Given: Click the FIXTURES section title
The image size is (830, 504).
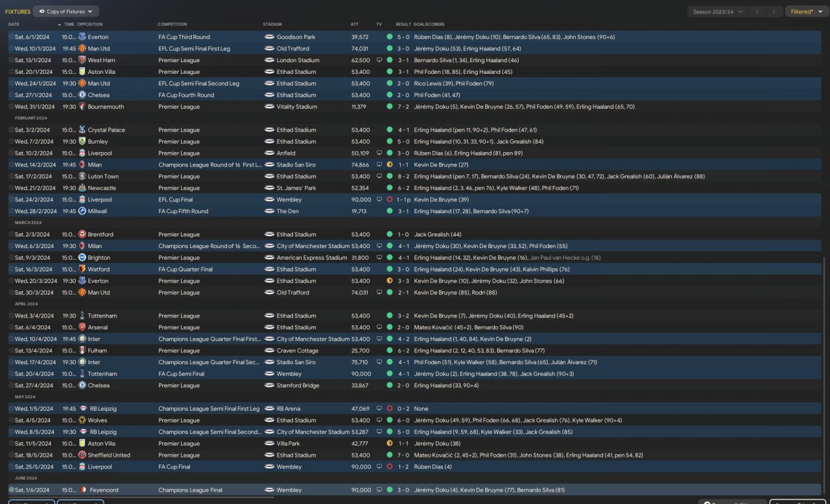Looking at the screenshot, I should [18, 12].
